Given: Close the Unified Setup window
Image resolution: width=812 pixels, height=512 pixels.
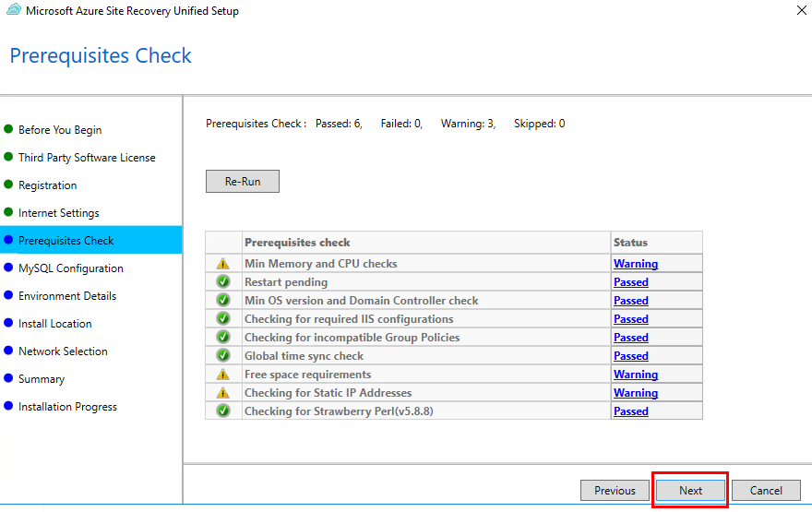Looking at the screenshot, I should (801, 10).
